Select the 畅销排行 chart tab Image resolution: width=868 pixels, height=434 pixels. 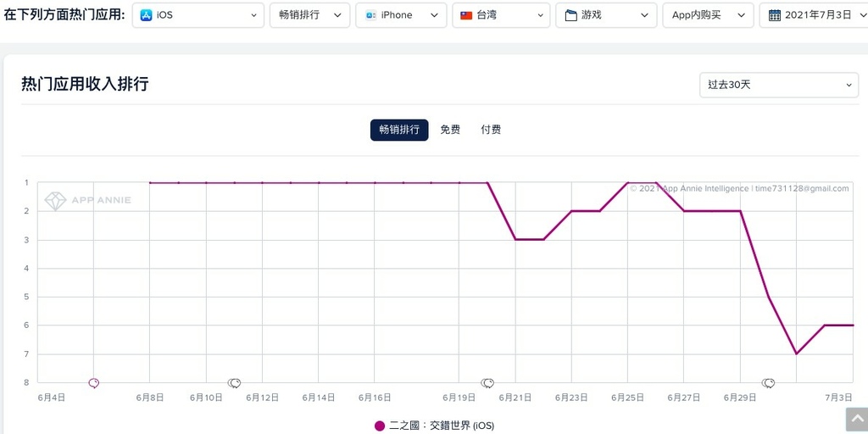pyautogui.click(x=399, y=130)
